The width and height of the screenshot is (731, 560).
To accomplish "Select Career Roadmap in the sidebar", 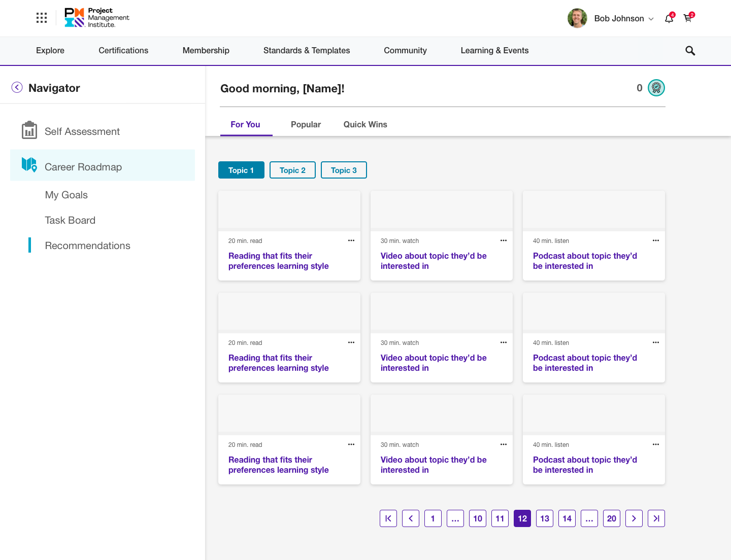I will pos(103,165).
